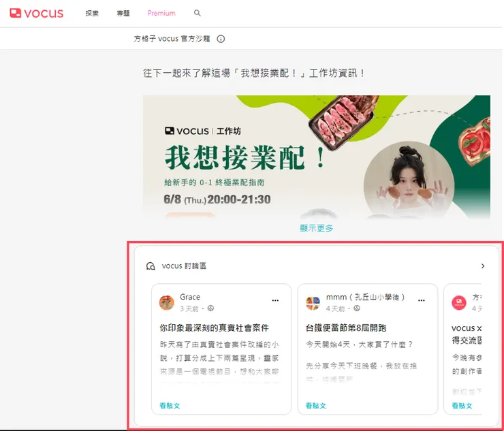Open post title 台鐵便當節第8屆開跑
The image size is (504, 431).
coord(346,328)
